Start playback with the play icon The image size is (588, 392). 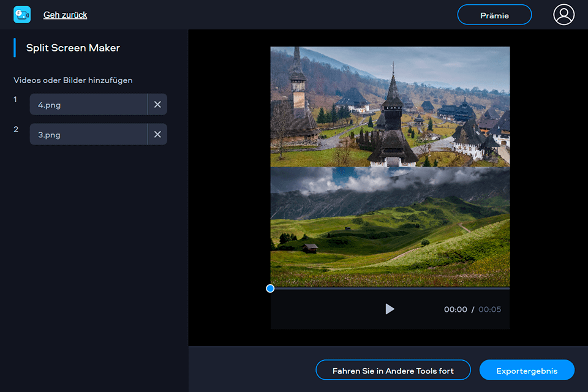390,309
